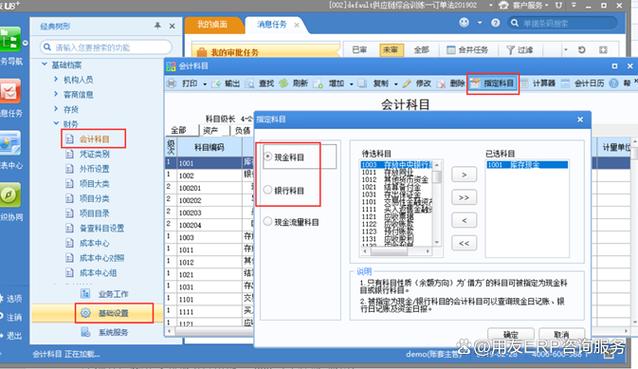Click the 选项 gear option at lower left
This screenshot has height=369, width=638.
click(x=11, y=299)
